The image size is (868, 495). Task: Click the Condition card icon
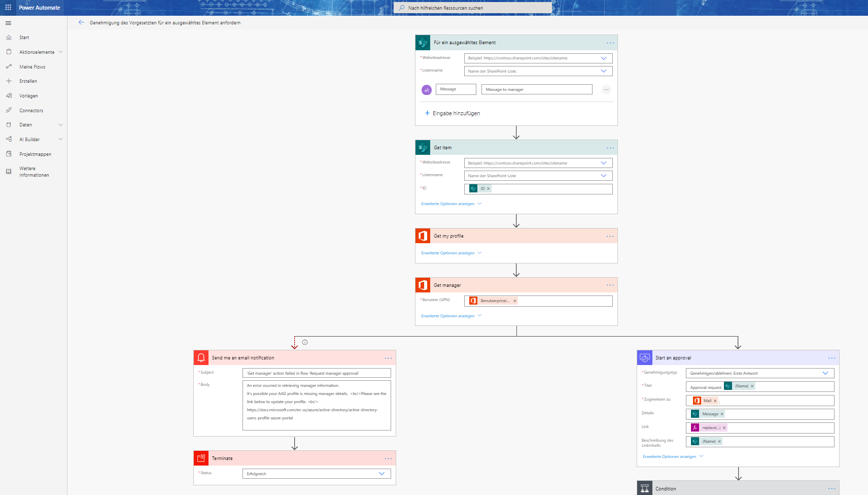coord(645,488)
